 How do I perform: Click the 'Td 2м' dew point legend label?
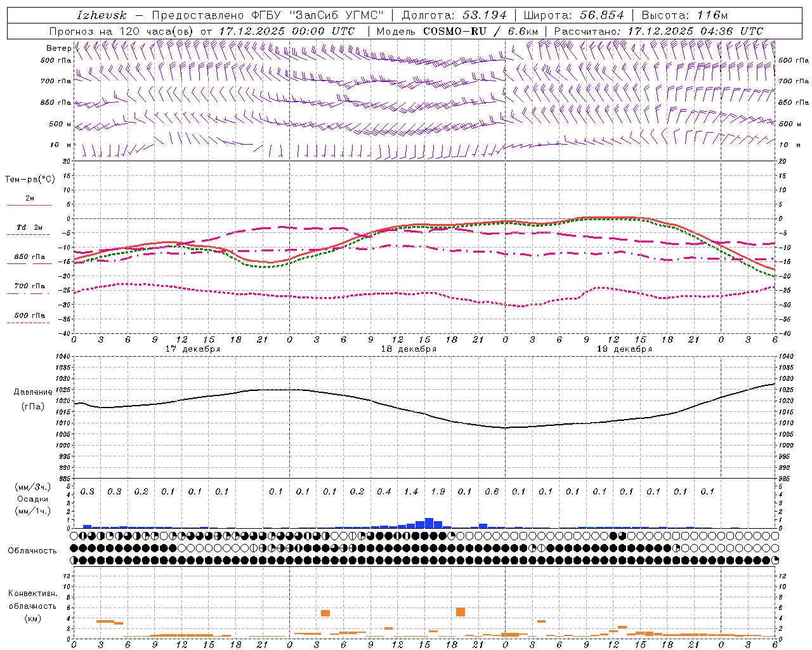(x=29, y=227)
